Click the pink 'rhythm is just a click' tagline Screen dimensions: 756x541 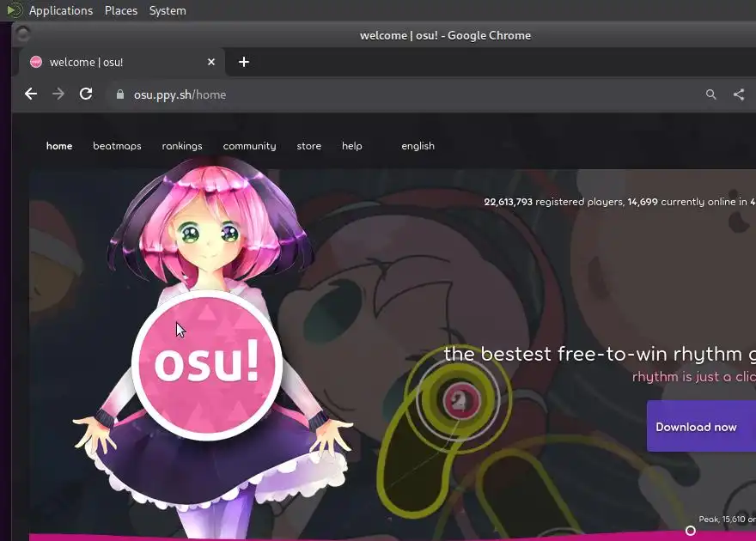pos(694,376)
